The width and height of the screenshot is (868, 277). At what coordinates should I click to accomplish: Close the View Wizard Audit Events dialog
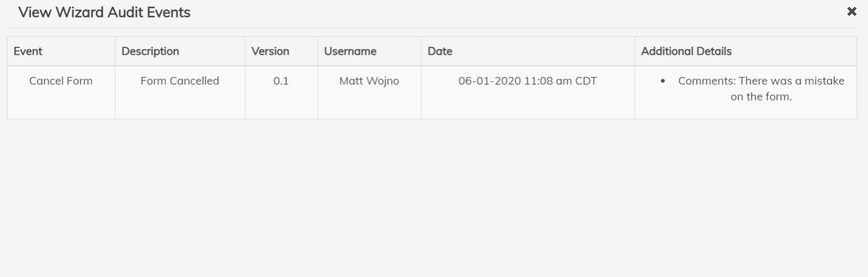click(x=852, y=11)
